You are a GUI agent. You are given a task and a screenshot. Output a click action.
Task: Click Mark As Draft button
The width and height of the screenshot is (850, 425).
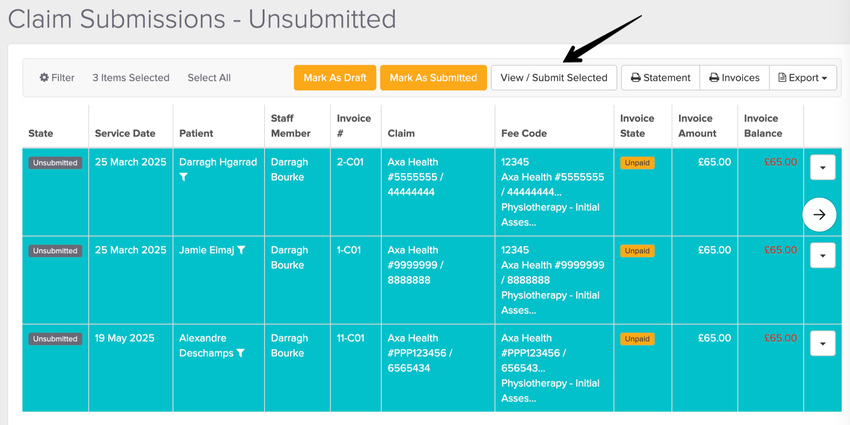pos(334,78)
